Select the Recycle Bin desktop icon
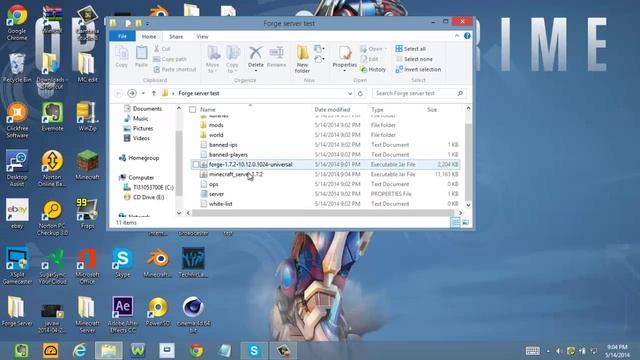Viewport: 640px width, 360px height. (x=17, y=68)
